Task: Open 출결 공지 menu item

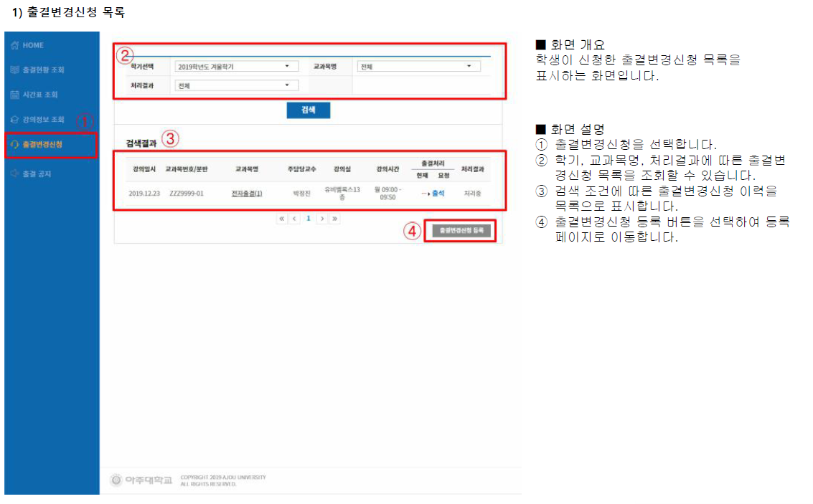Action: [37, 173]
